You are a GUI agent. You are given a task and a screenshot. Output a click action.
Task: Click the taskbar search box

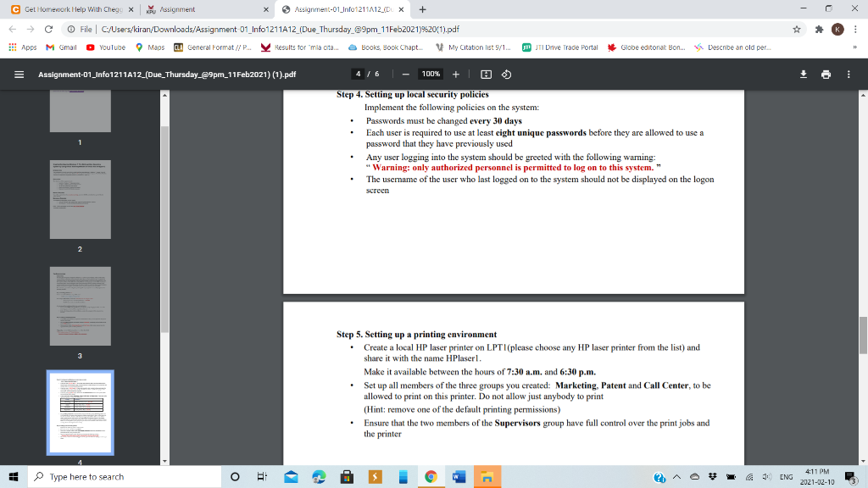[125, 477]
